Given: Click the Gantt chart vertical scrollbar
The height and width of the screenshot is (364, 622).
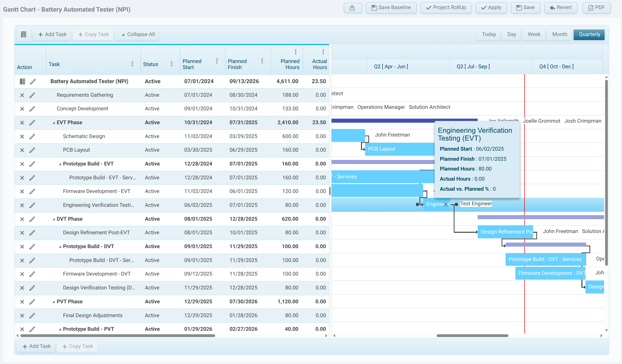Looking at the screenshot, I should 606,173.
